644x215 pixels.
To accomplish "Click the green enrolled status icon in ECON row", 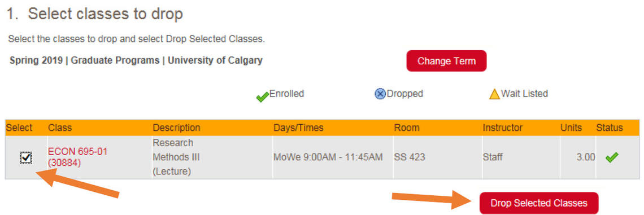I will [x=612, y=157].
